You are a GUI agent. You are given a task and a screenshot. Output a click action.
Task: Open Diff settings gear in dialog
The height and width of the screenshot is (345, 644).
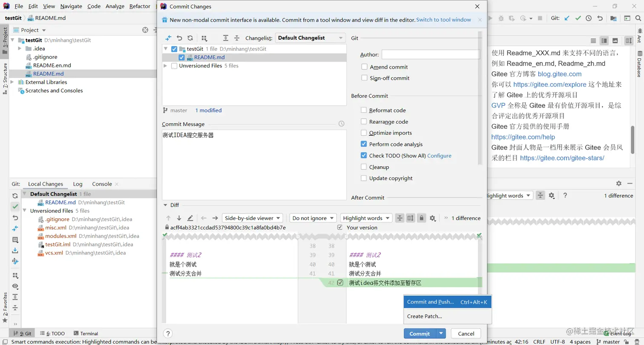[432, 218]
